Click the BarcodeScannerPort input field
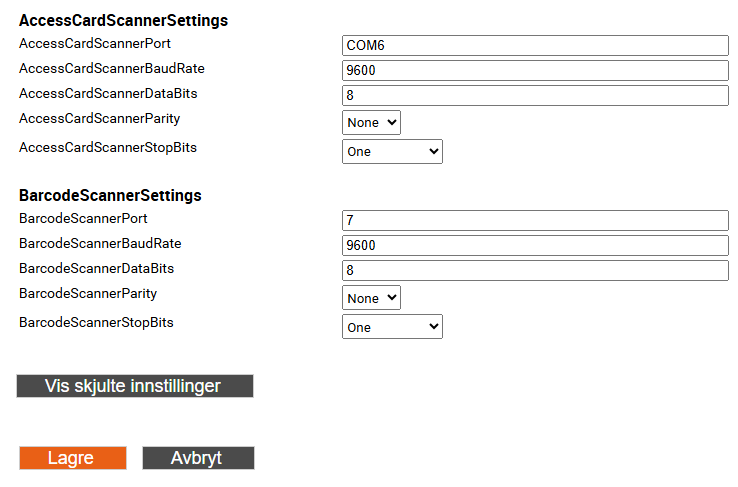 coord(535,220)
